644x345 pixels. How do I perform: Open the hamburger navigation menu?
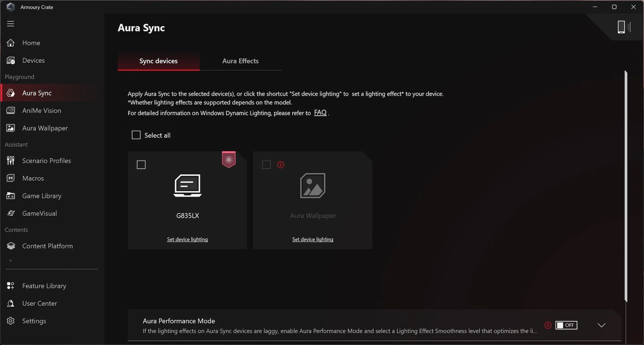coord(11,24)
